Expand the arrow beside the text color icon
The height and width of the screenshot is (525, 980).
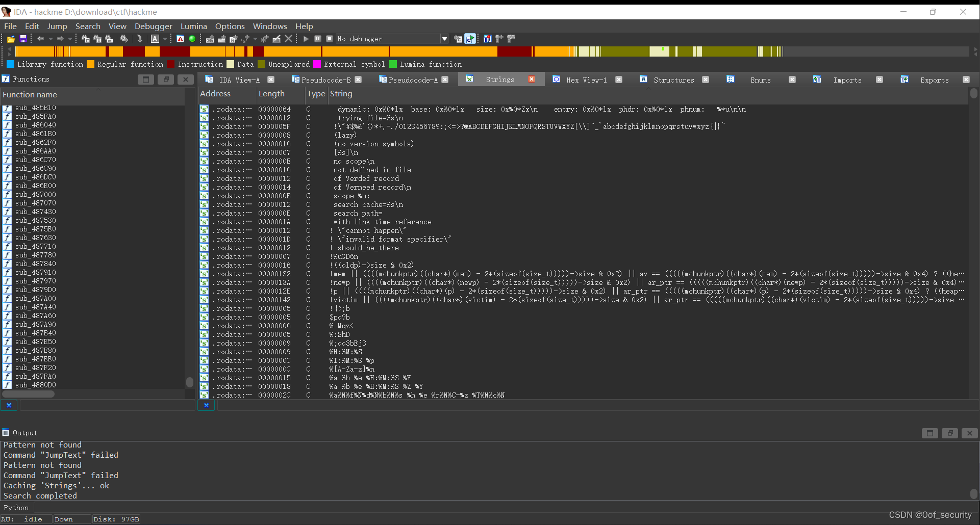(x=165, y=38)
